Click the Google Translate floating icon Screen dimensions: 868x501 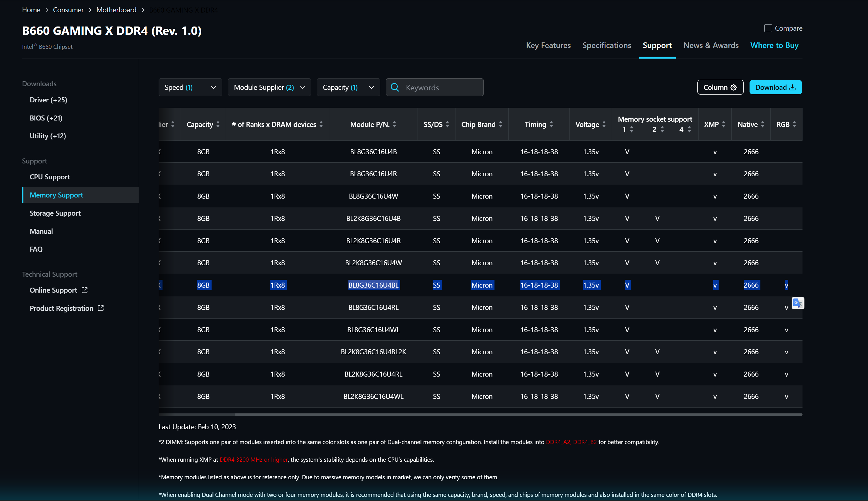pos(797,303)
